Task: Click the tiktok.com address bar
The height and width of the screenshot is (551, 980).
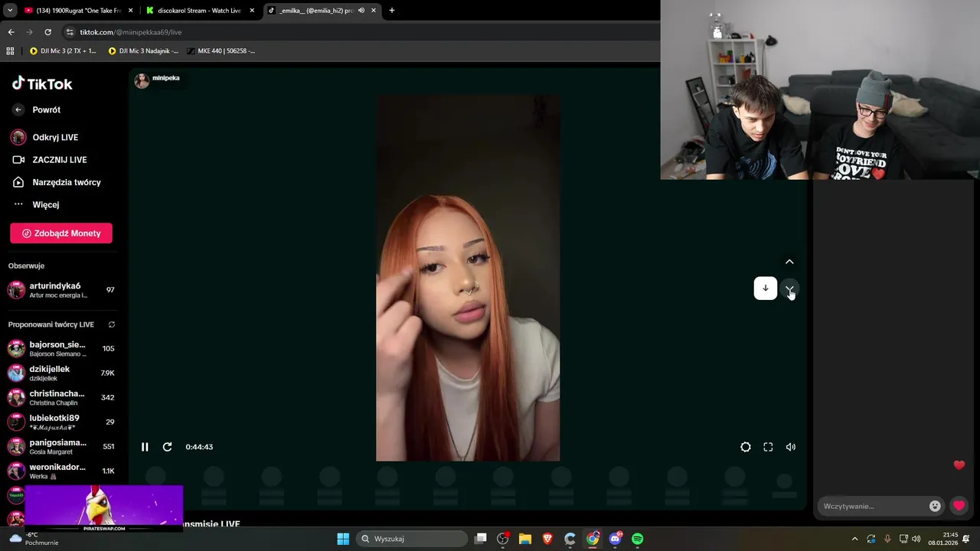Action: click(x=360, y=32)
